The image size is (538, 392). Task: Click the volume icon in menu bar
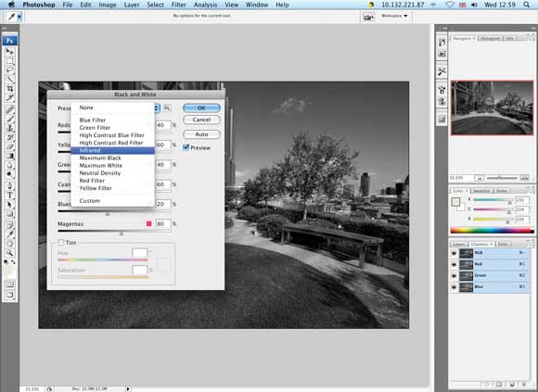point(475,5)
